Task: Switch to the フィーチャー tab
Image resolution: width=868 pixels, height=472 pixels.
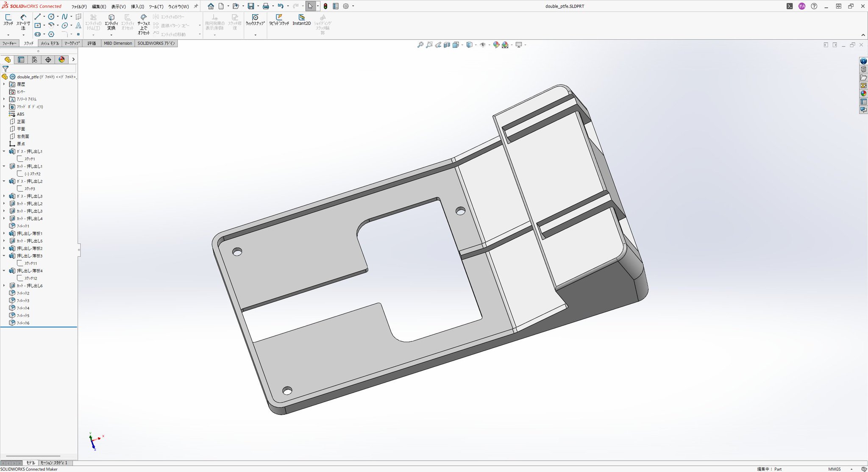Action: [9, 43]
